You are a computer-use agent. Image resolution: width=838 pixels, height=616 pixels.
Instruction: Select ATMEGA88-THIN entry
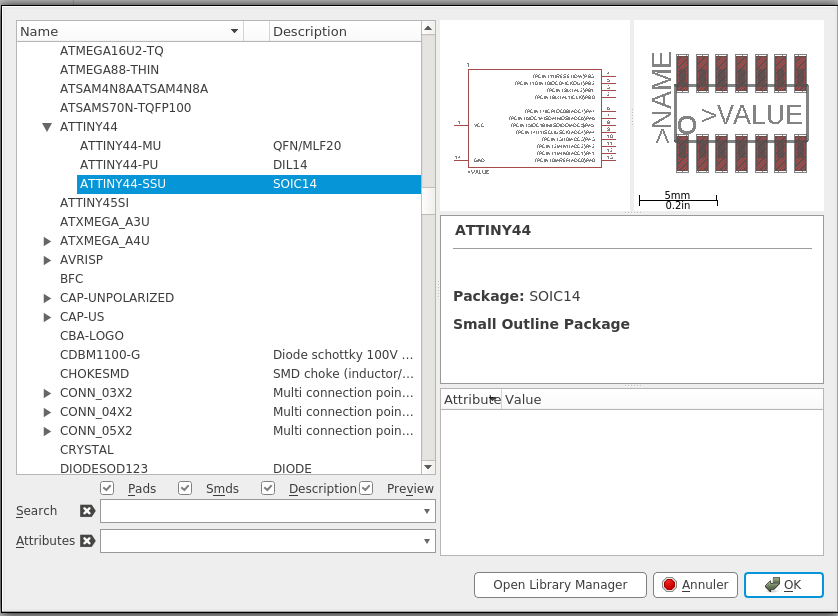(x=109, y=70)
